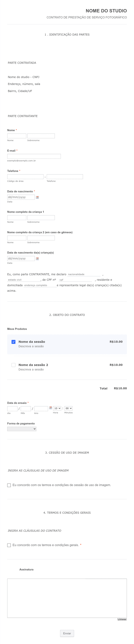134x644 pixels.
Task: Click the Data de nascimento date field
Action: tap(21, 197)
